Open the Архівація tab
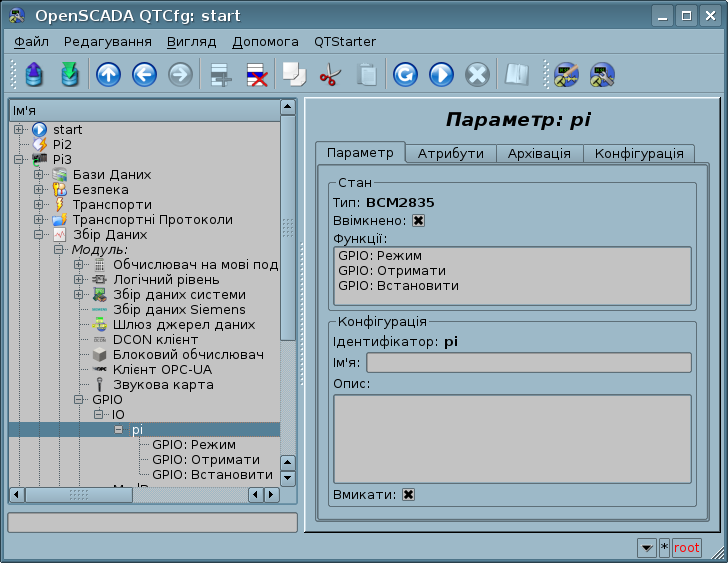Image resolution: width=728 pixels, height=563 pixels. pyautogui.click(x=539, y=153)
